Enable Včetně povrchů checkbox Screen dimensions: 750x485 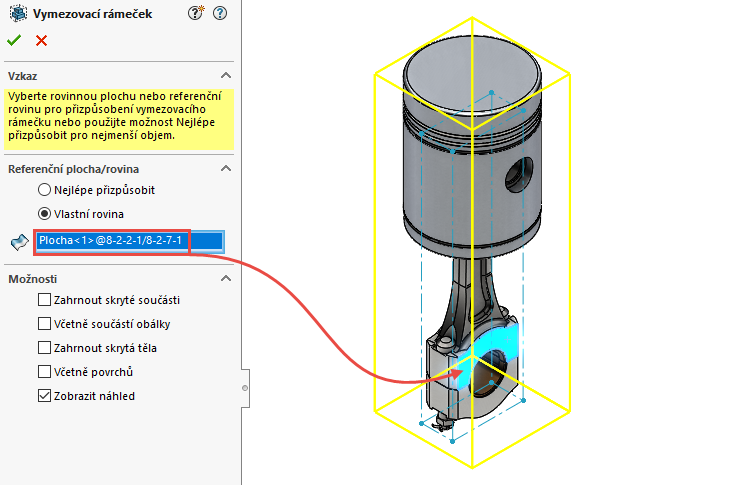[44, 372]
